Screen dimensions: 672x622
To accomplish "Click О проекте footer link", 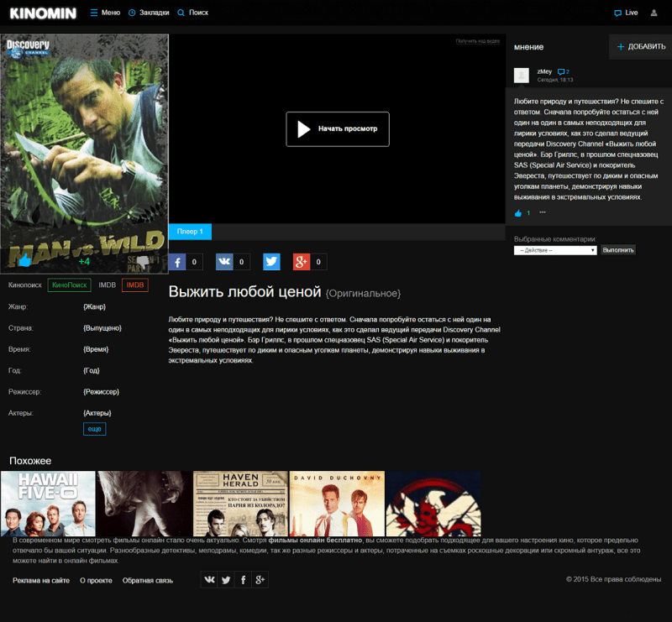I will 96,580.
